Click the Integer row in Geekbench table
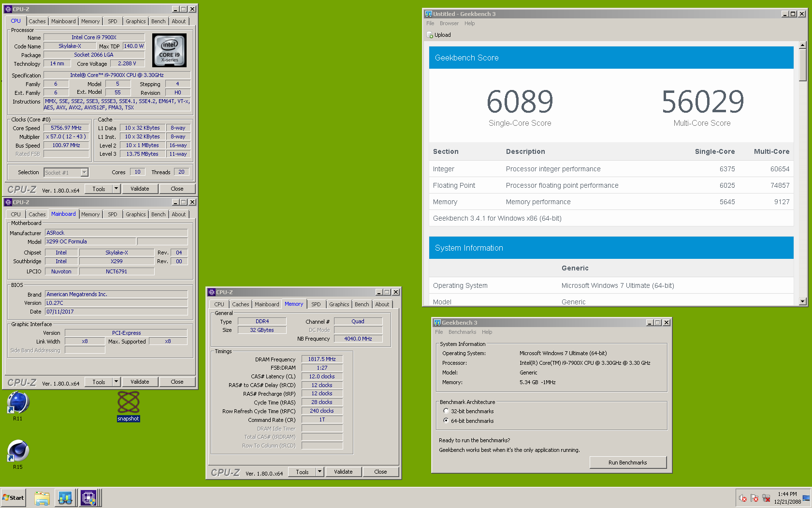Screen dimensions: 812x508 611,169
